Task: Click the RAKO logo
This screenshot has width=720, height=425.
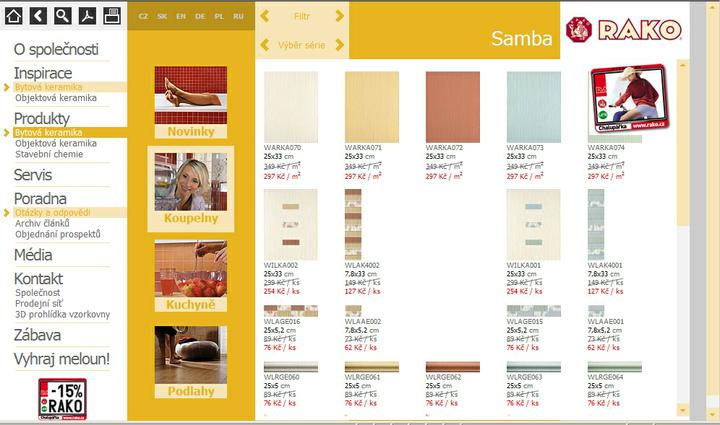Action: pyautogui.click(x=624, y=30)
